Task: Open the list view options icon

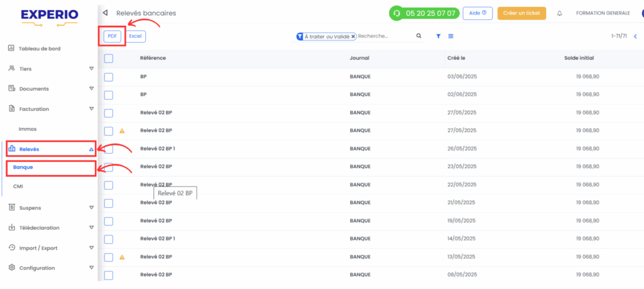Action: 450,36
